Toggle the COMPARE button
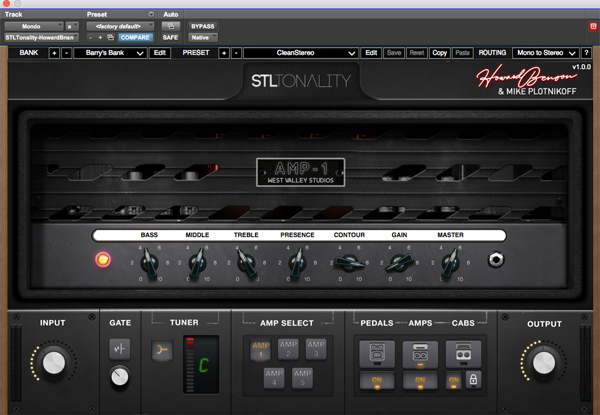Image resolution: width=600 pixels, height=415 pixels. coord(135,37)
